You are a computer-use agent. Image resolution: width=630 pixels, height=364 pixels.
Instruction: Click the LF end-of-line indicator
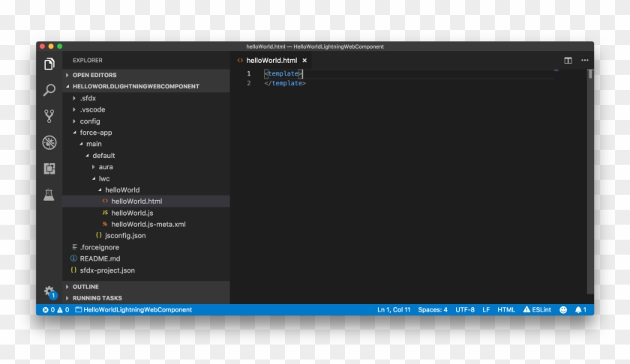(x=486, y=310)
